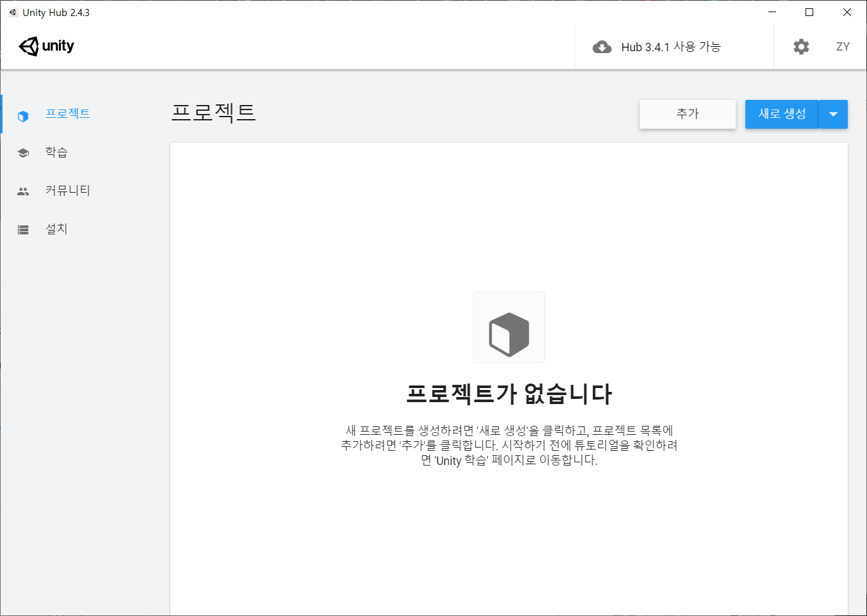Switch to the 학습 tab
Viewport: 867px width, 616px height.
(x=56, y=152)
